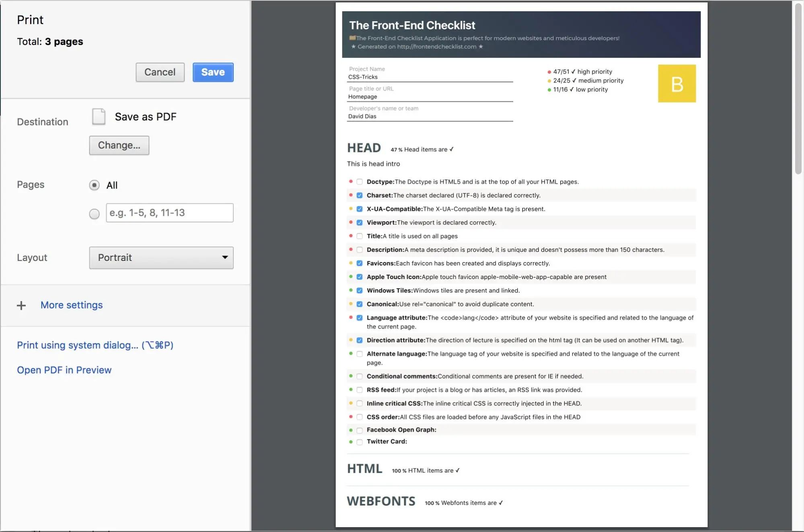Click the Project Name field CSS-Tricks
804x532 pixels.
pos(430,77)
